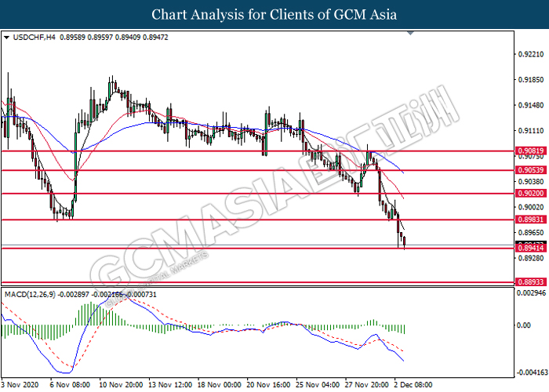Click the USDCHF,H4 symbol label
Viewport: 549px width, 392px height.
click(x=34, y=37)
